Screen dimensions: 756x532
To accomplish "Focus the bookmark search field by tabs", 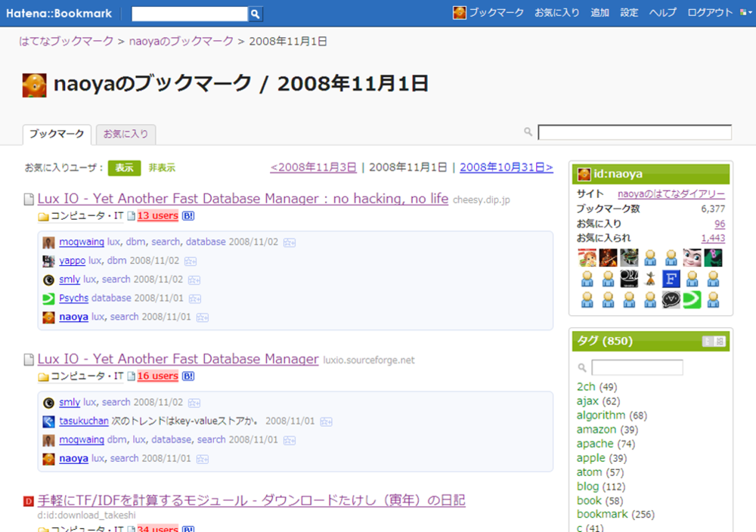I will 634,132.
